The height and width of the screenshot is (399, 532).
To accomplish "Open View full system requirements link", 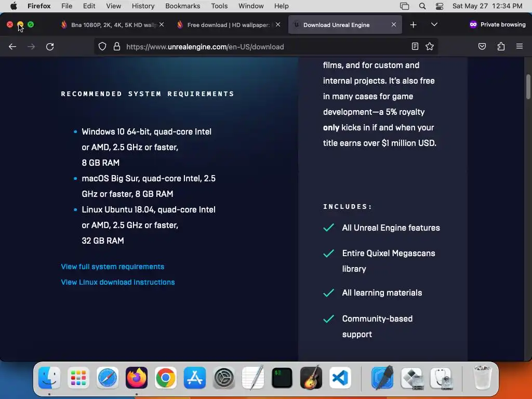I will 113,267.
